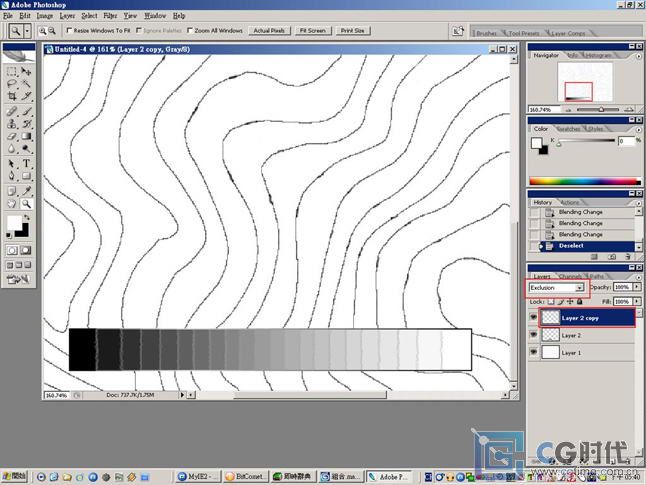646x485 pixels.
Task: Select the History Brush tool
Action: tap(26, 124)
